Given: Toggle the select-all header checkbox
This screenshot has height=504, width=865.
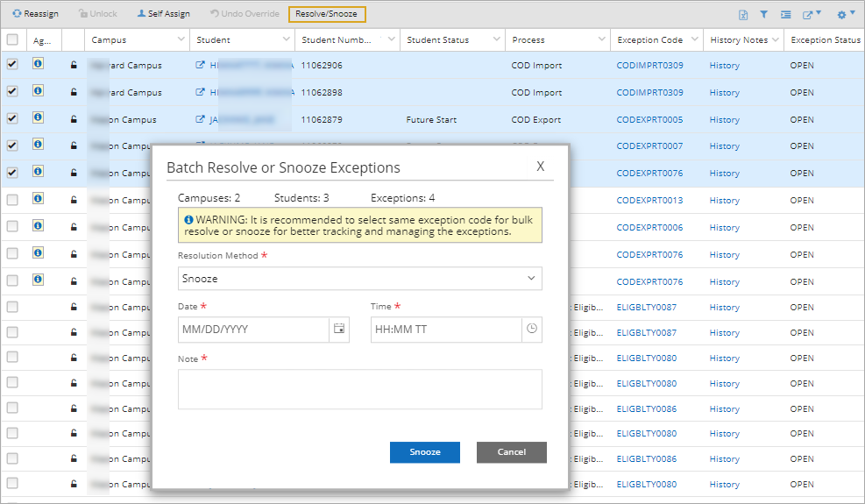Looking at the screenshot, I should pyautogui.click(x=12, y=39).
